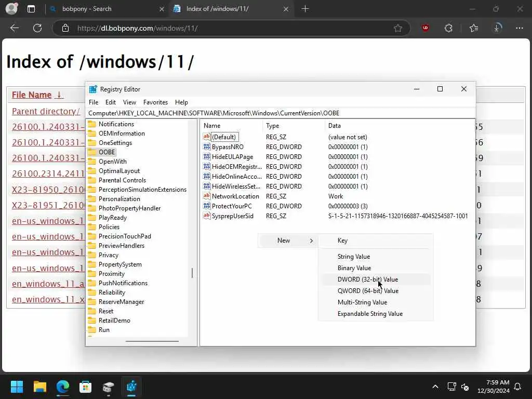
Task: Click the Registry Editor title bar app icon
Action: (93, 89)
